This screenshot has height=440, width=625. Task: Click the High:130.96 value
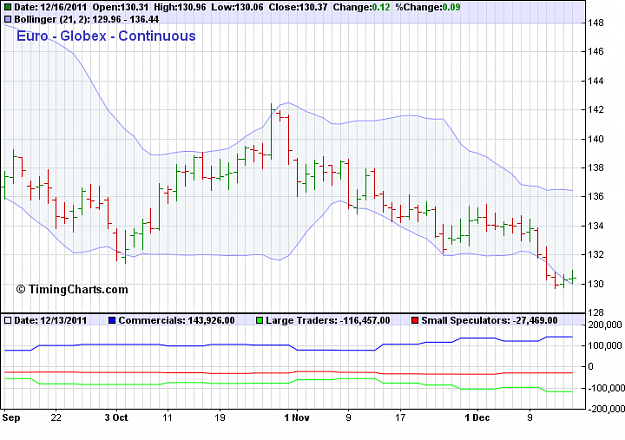(x=180, y=7)
